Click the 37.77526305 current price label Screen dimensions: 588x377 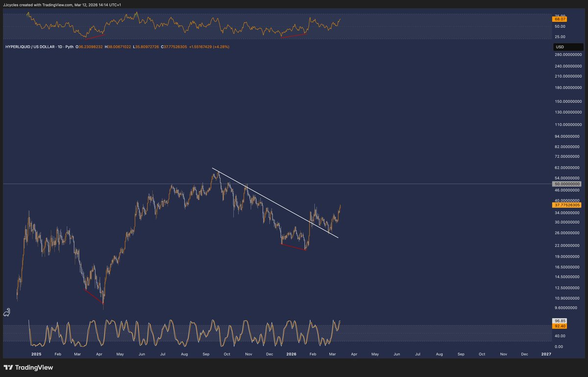568,206
